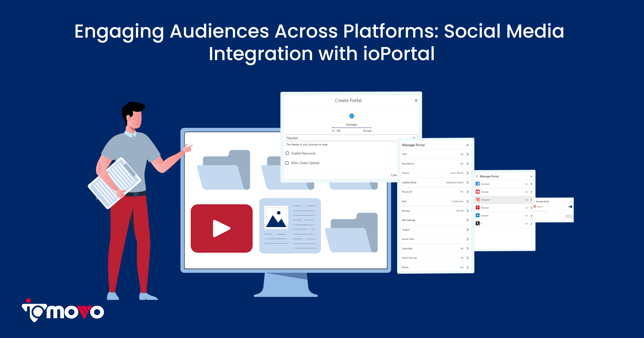Expand the Display Mode row chevron
This screenshot has width=644, height=338.
pyautogui.click(x=467, y=183)
